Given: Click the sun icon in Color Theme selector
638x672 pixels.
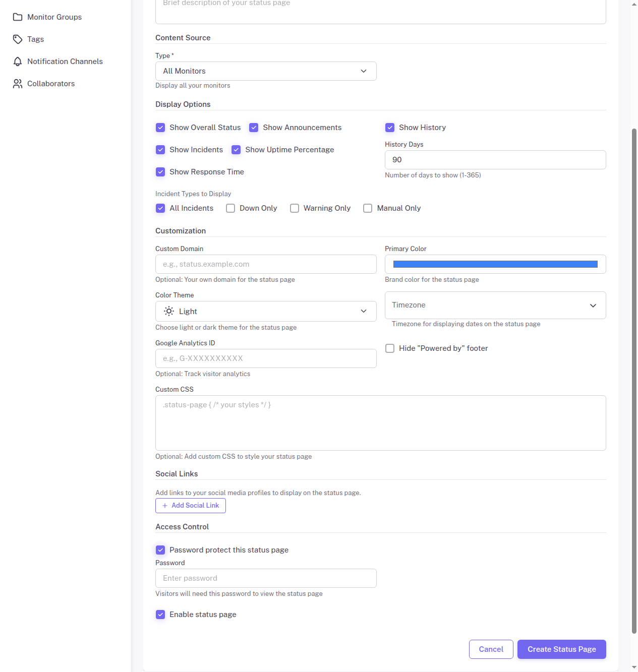Looking at the screenshot, I should (169, 311).
